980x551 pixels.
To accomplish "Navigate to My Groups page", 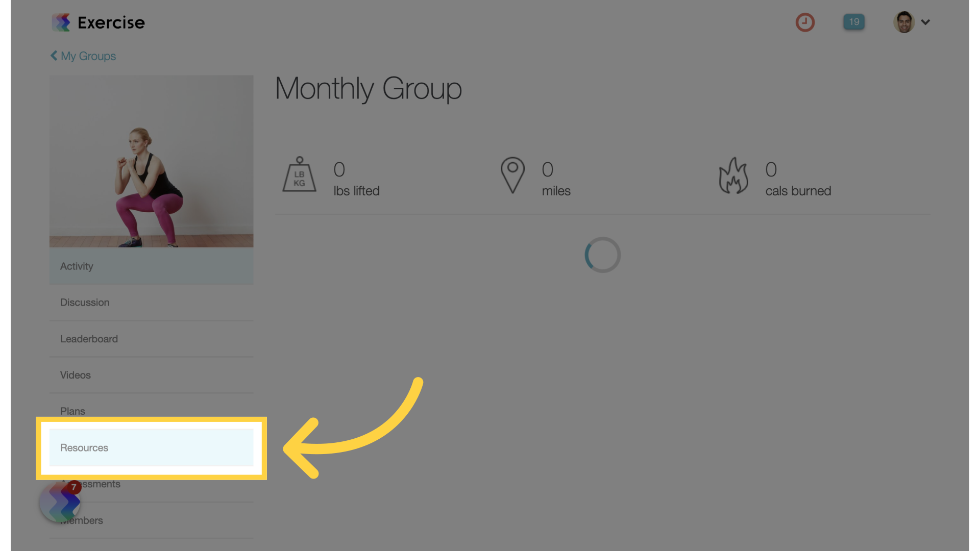I will coord(82,55).
